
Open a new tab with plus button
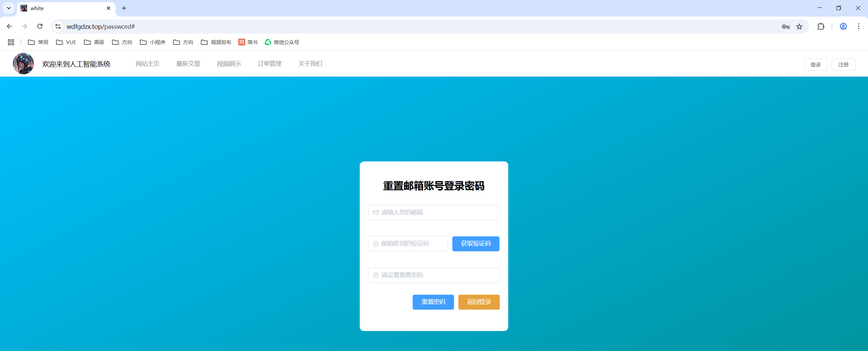click(x=124, y=8)
